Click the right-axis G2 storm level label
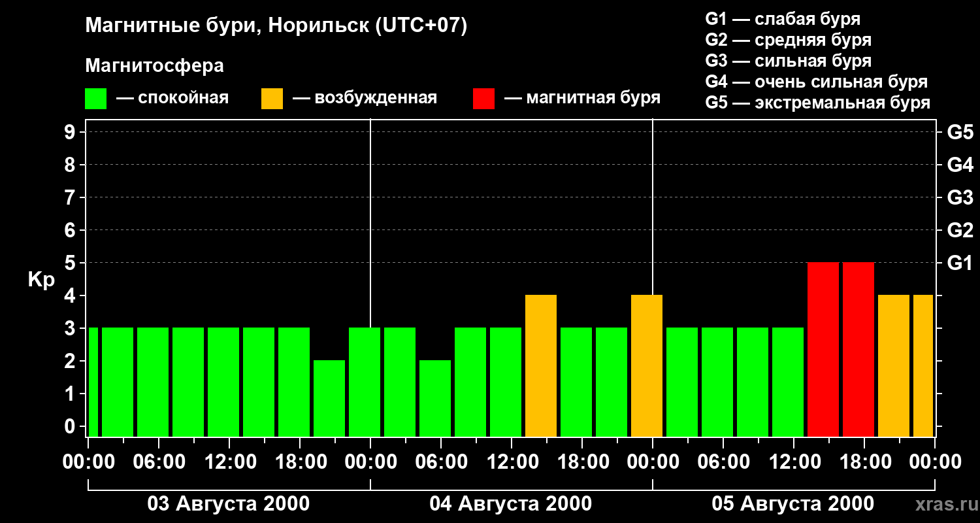The image size is (980, 523). pos(960,230)
